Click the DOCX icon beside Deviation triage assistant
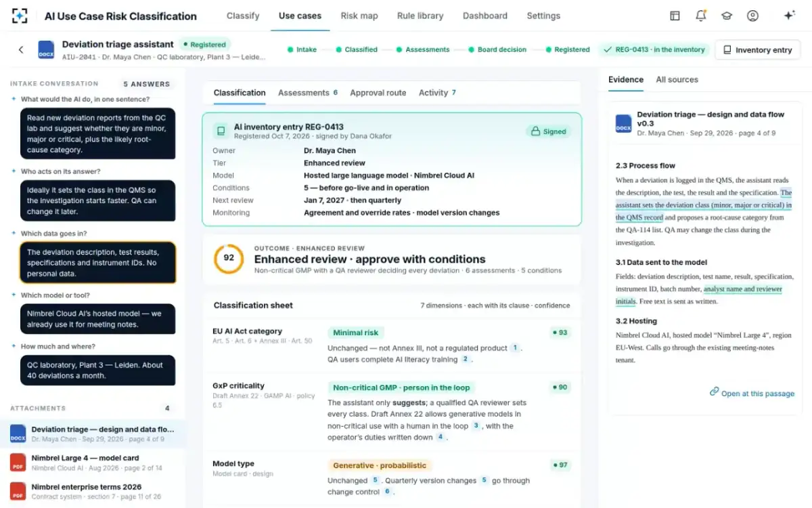Viewport: 812px width, 508px height. point(46,49)
